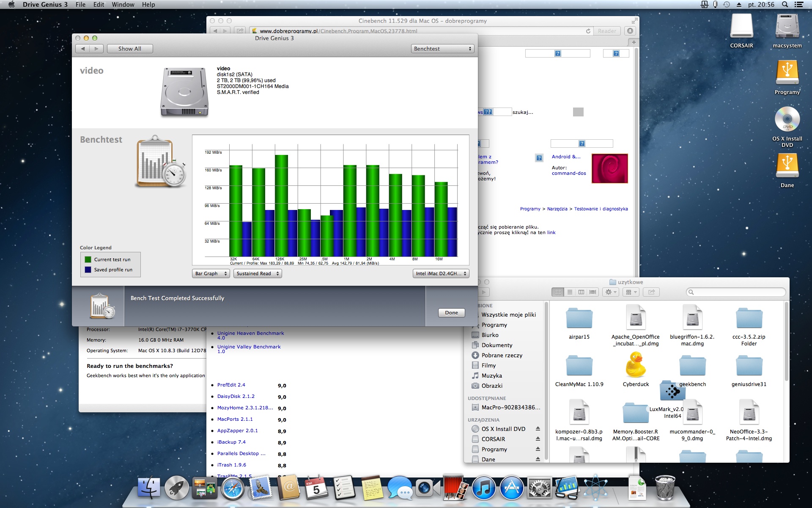Switch Finder to icon view
This screenshot has width=812, height=508.
[x=558, y=292]
